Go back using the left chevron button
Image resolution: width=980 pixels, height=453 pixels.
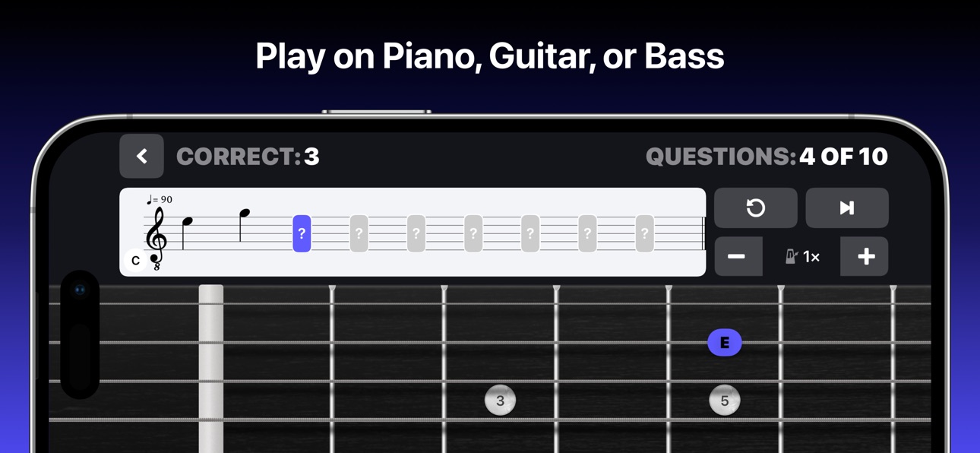tap(141, 156)
